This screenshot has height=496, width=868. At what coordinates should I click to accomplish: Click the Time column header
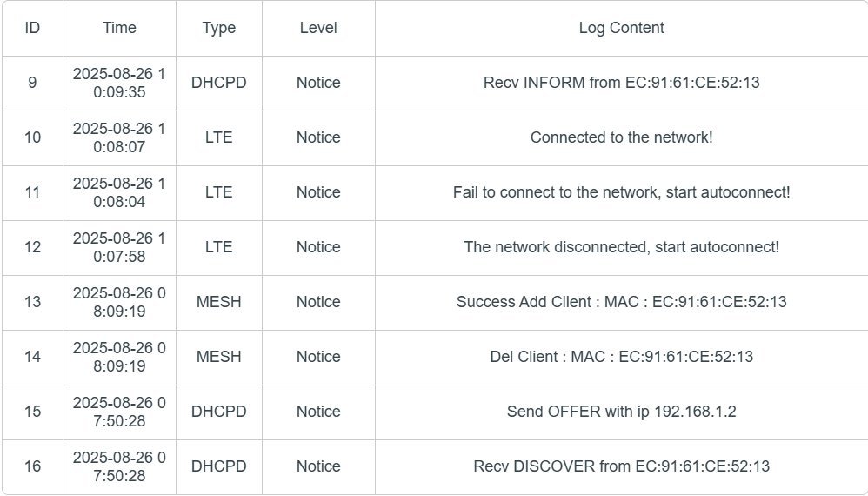(x=119, y=28)
